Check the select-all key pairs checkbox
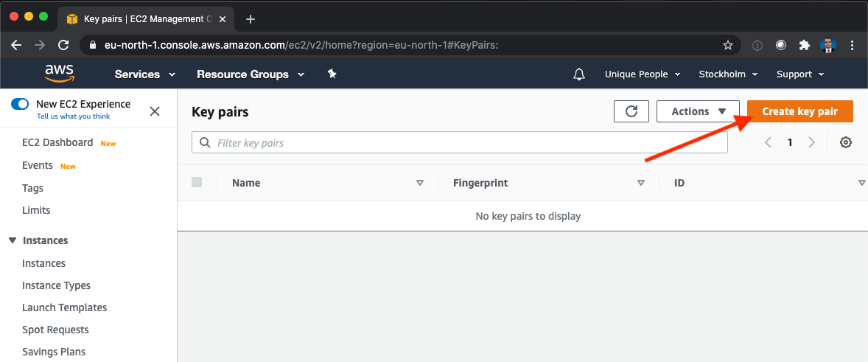Viewport: 868px width, 362px height. 197,182
